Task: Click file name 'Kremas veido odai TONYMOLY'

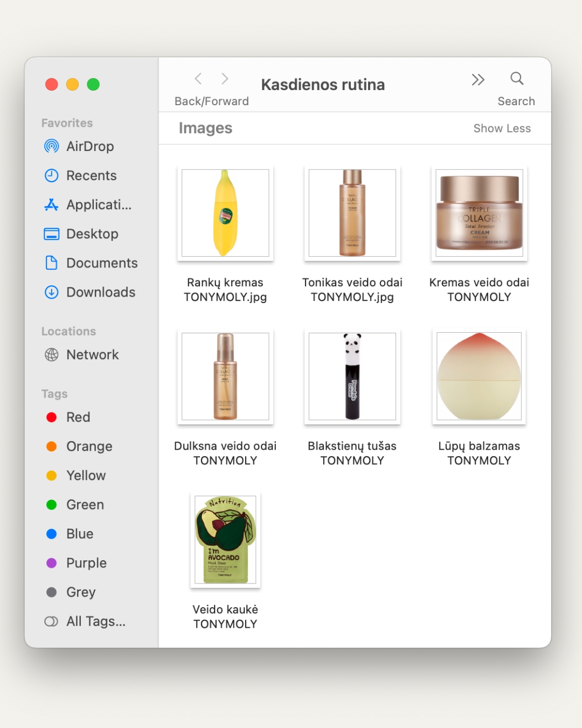Action: 479,290
